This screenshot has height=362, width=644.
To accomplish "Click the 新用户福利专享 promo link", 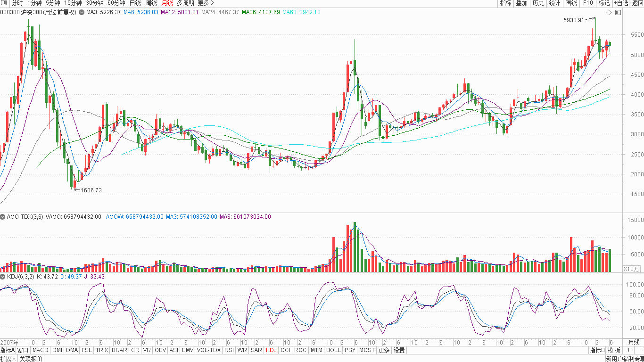I will (x=625, y=359).
